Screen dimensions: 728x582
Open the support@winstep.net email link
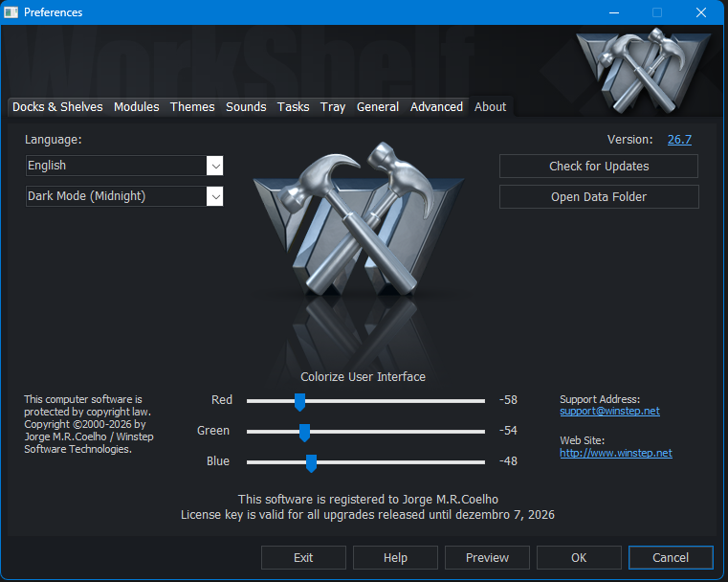click(x=609, y=411)
